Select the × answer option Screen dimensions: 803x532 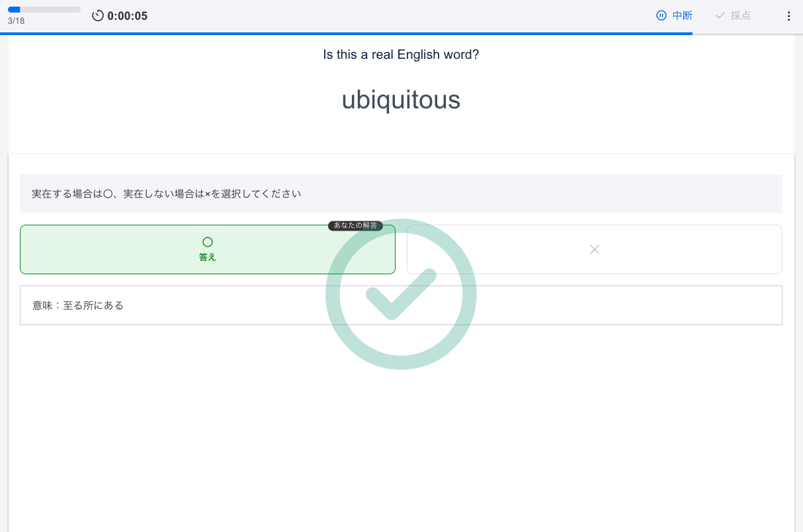pyautogui.click(x=594, y=249)
